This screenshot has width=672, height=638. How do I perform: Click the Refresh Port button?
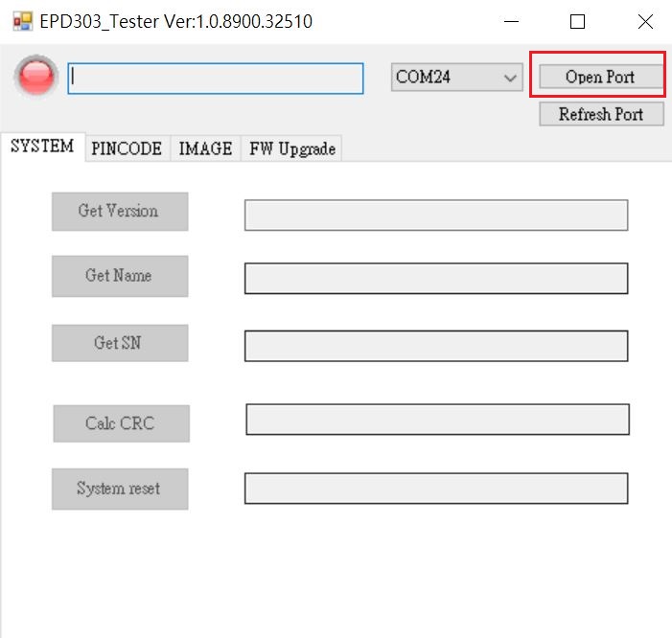600,114
